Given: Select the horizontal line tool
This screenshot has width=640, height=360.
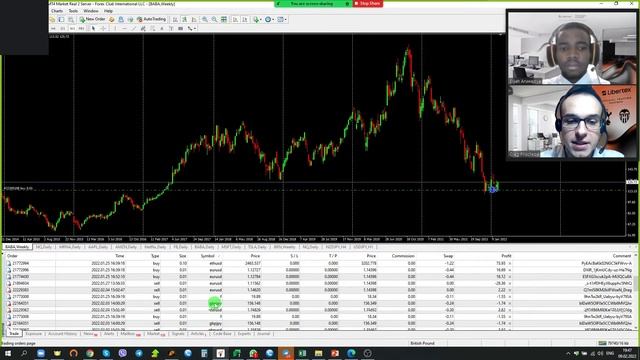Looking at the screenshot, I should [x=124, y=29].
